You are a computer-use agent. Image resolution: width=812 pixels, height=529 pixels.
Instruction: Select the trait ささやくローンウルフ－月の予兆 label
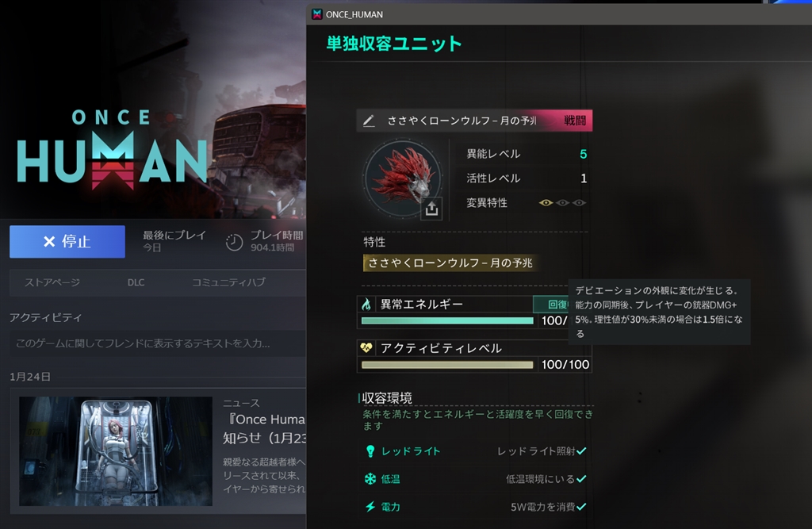pos(450,263)
